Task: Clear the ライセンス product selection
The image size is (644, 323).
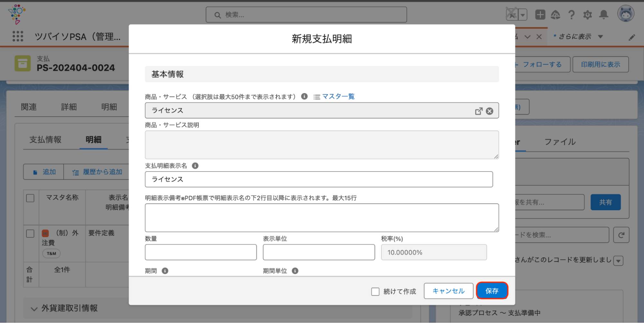Action: tap(490, 111)
